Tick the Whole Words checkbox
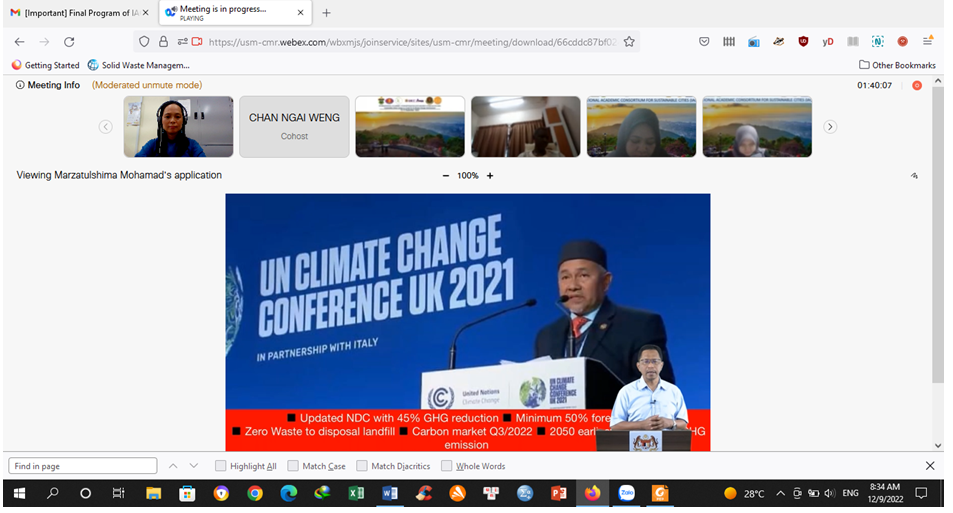 point(447,466)
